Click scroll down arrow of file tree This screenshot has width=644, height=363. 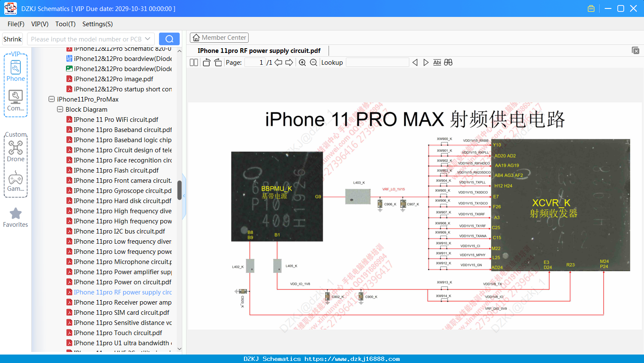(179, 349)
